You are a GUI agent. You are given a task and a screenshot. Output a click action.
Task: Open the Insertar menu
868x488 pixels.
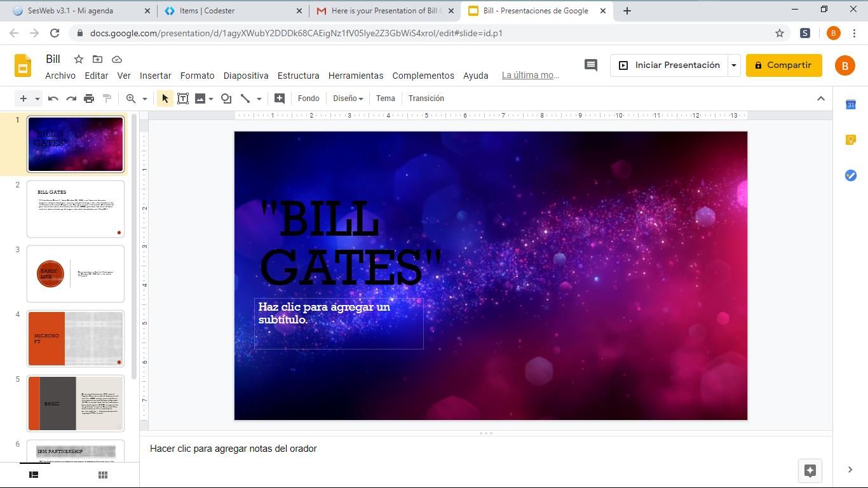[x=156, y=76]
